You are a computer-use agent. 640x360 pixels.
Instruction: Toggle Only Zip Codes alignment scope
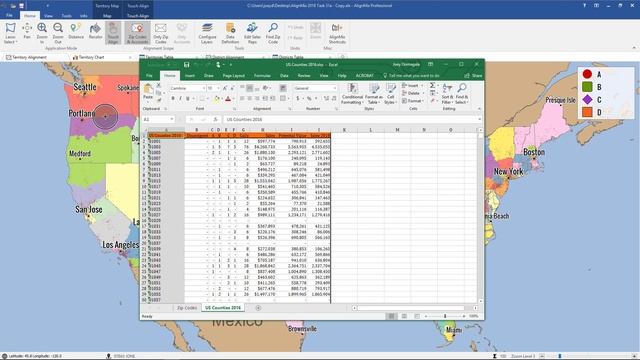pos(160,33)
